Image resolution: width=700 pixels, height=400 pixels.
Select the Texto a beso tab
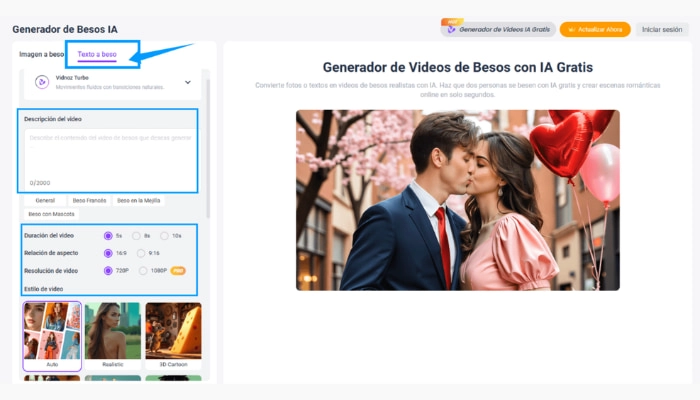(97, 54)
